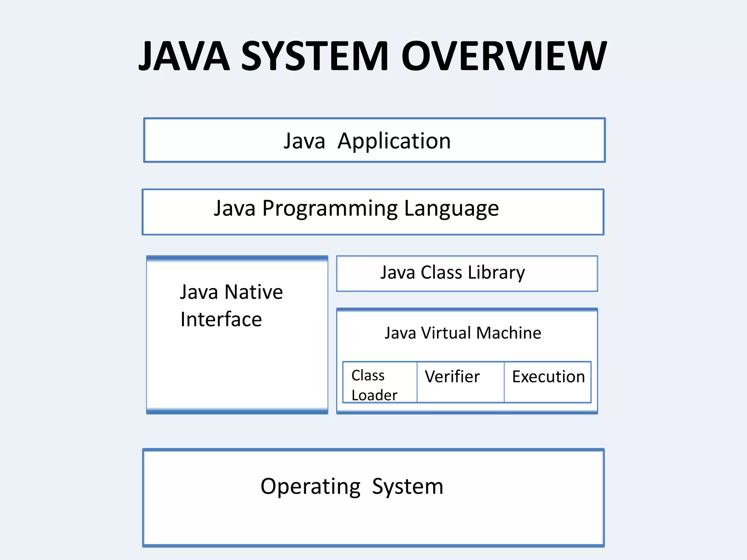Select the Class Loader cell
The width and height of the screenshot is (747, 560).
tap(379, 383)
